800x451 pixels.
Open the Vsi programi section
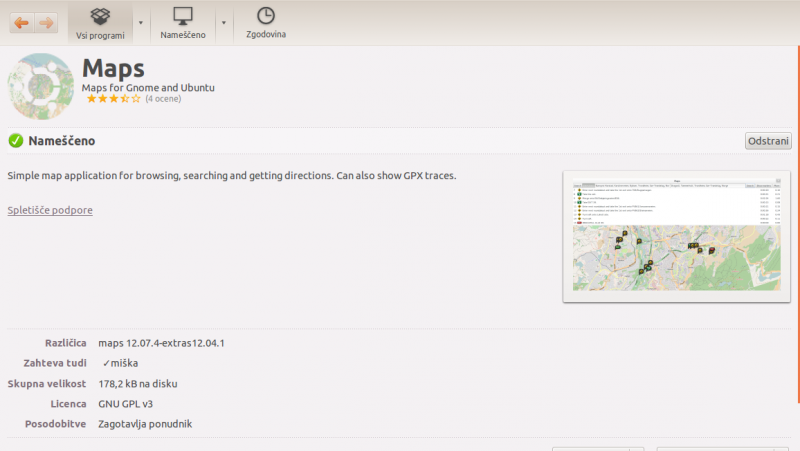100,23
